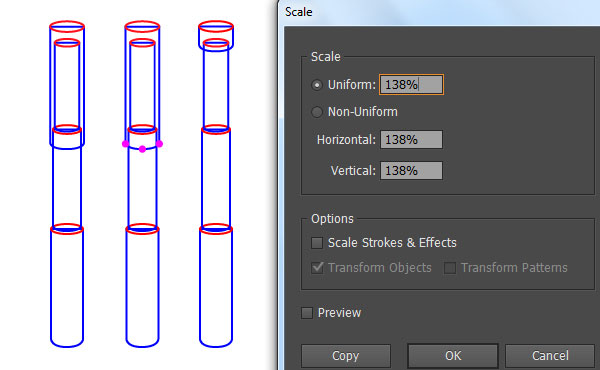Click the Copy button
The width and height of the screenshot is (600, 370).
click(x=346, y=355)
